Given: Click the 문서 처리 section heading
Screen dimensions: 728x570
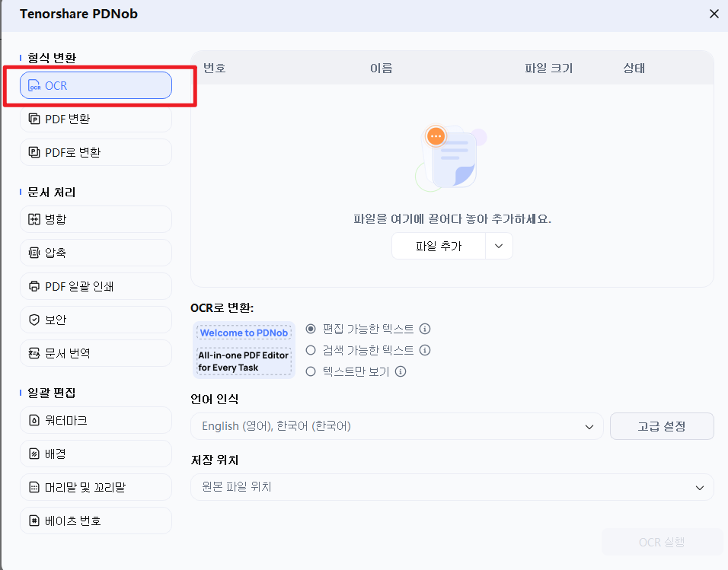Looking at the screenshot, I should click(x=52, y=193).
